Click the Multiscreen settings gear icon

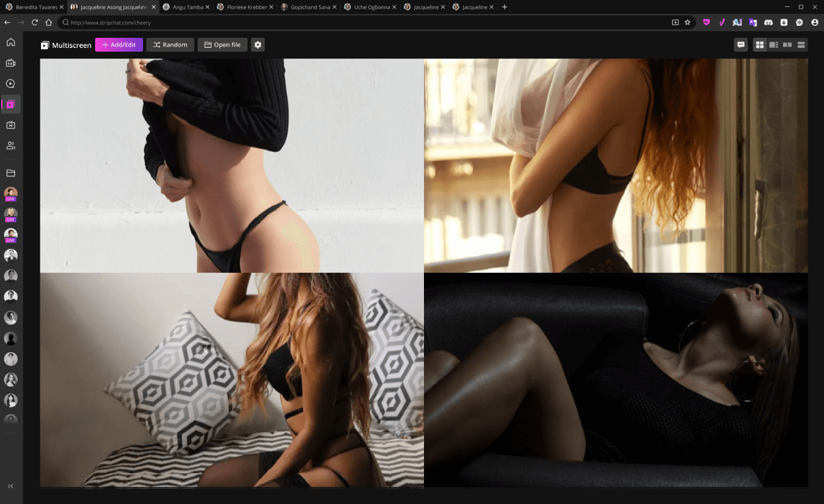pyautogui.click(x=258, y=45)
